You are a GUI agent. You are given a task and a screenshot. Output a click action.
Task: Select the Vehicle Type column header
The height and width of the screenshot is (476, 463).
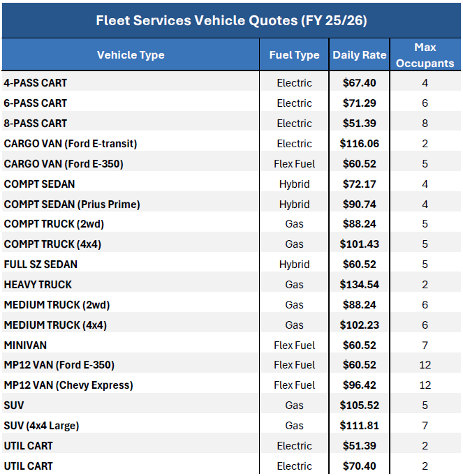tap(131, 55)
